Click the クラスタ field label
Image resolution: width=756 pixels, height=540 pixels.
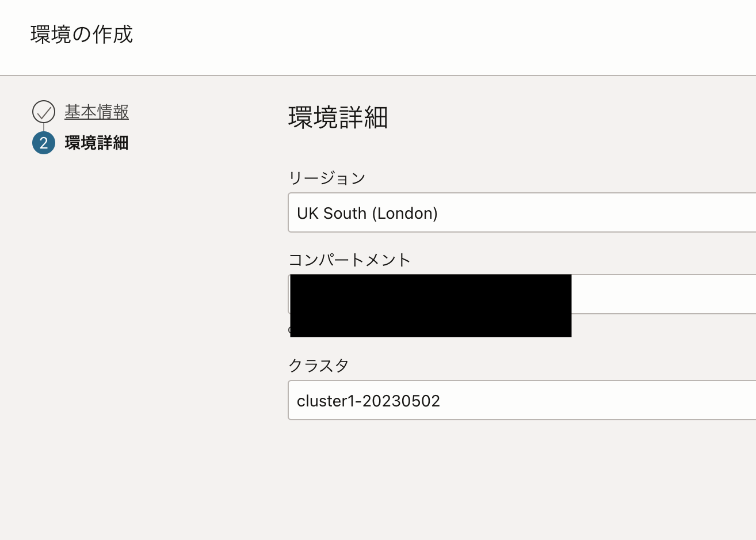pyautogui.click(x=318, y=365)
